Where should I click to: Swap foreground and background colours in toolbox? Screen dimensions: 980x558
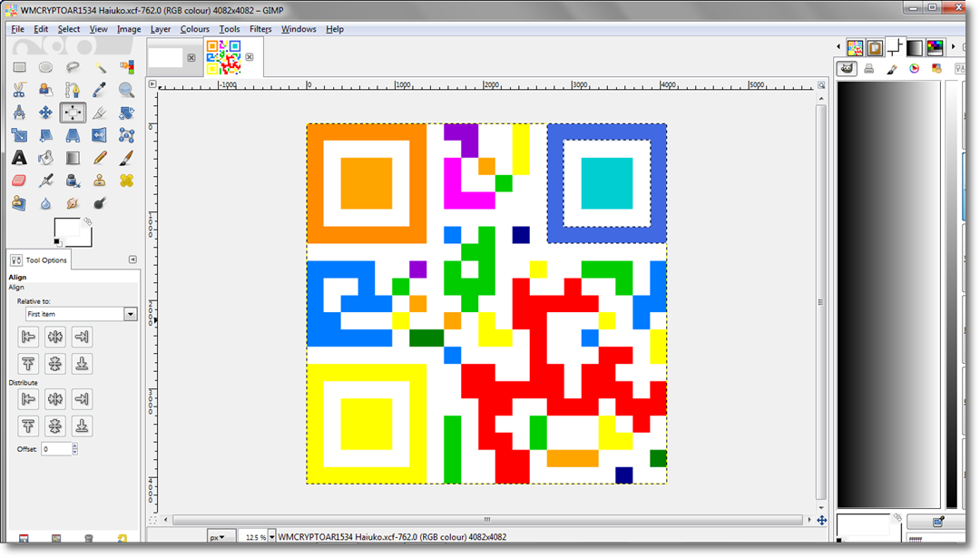tap(87, 221)
